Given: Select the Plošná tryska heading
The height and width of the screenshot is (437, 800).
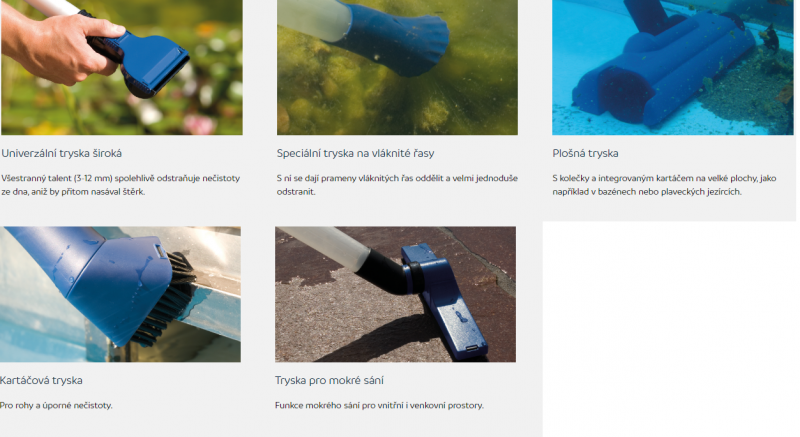Looking at the screenshot, I should [585, 153].
